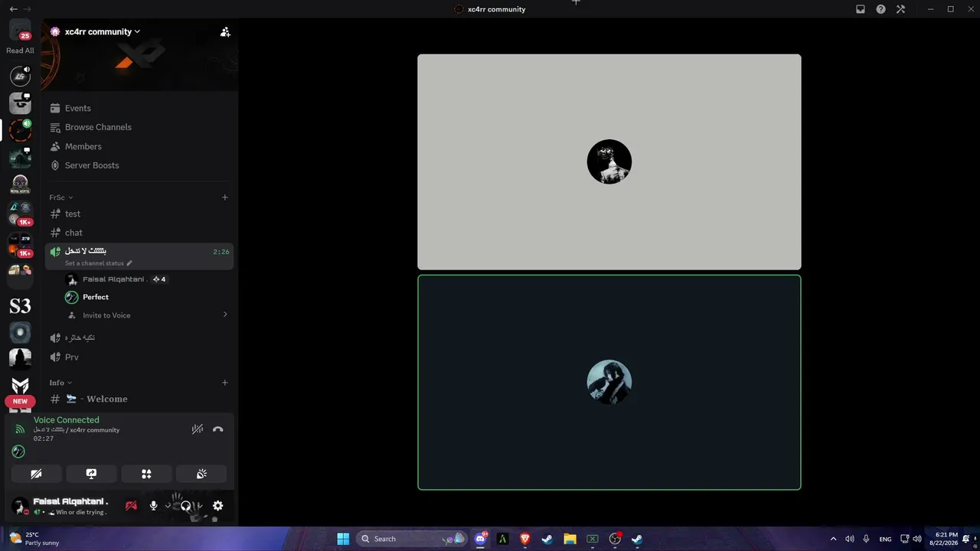Click the Voice Connected status text

click(x=66, y=420)
